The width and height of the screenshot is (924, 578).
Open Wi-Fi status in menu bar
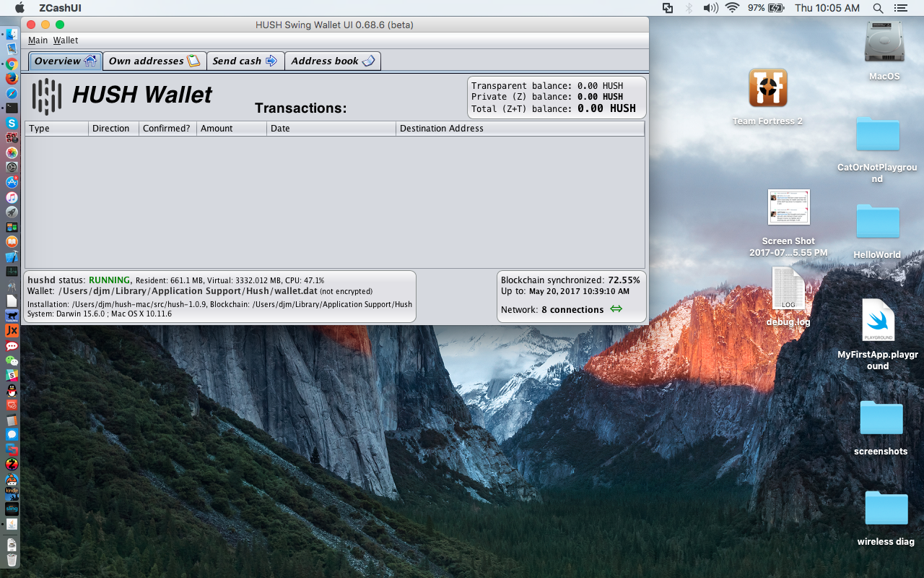(733, 8)
